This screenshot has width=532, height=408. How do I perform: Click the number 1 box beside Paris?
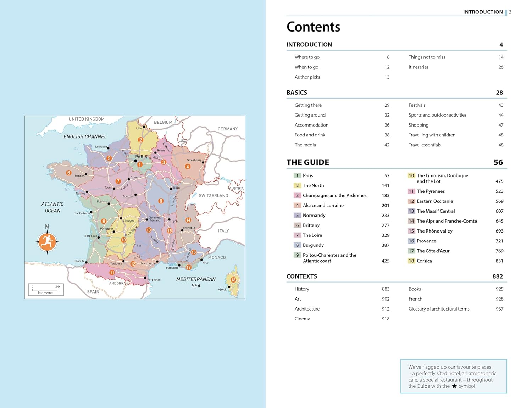[297, 176]
